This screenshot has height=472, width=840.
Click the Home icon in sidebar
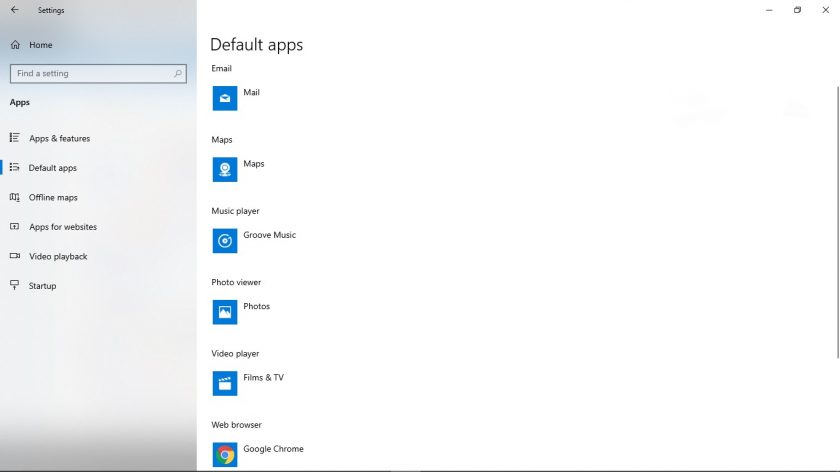[15, 45]
